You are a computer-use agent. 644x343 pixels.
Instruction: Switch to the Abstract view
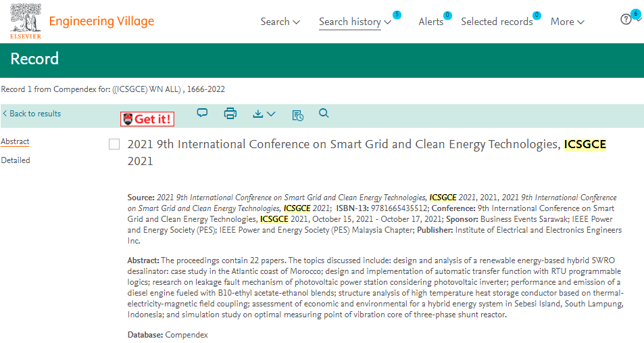click(15, 141)
